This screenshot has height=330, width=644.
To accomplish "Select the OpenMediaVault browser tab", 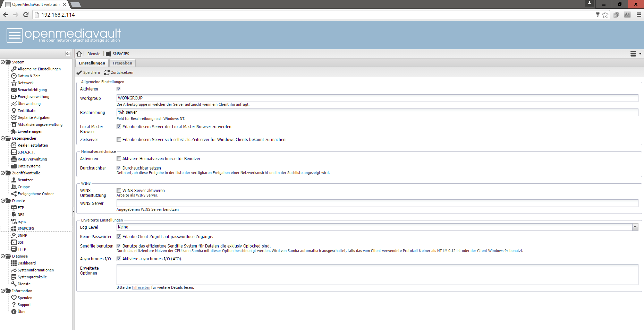I will 35,5.
